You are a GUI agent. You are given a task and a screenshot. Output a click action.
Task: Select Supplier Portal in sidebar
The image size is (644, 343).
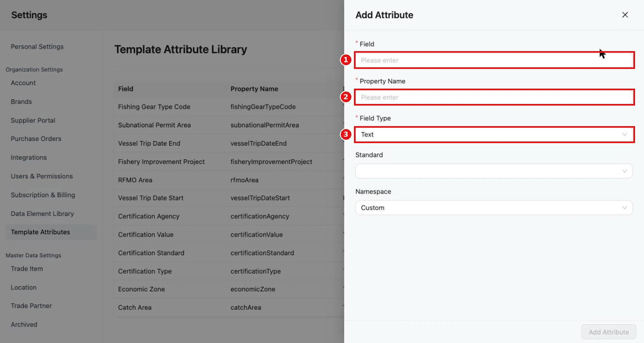pos(33,120)
